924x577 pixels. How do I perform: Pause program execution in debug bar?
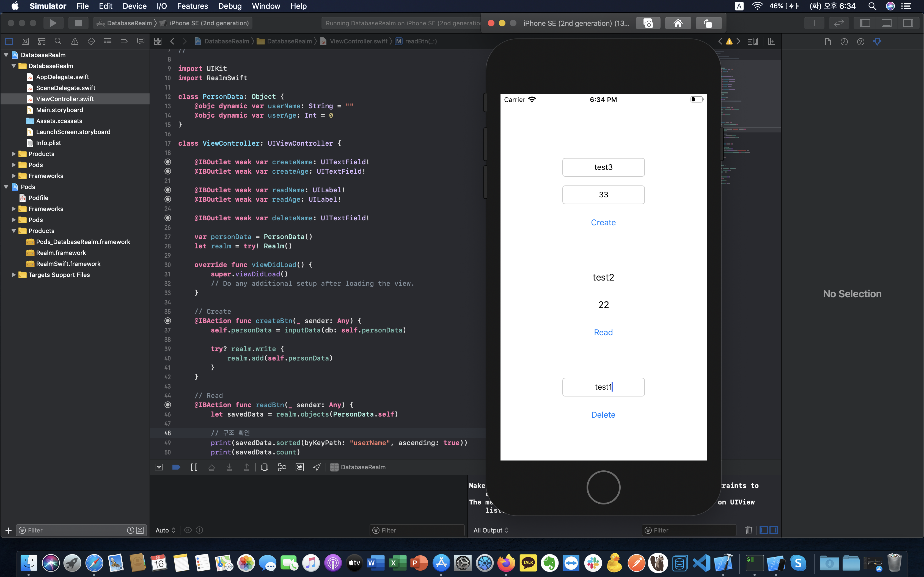coord(194,467)
